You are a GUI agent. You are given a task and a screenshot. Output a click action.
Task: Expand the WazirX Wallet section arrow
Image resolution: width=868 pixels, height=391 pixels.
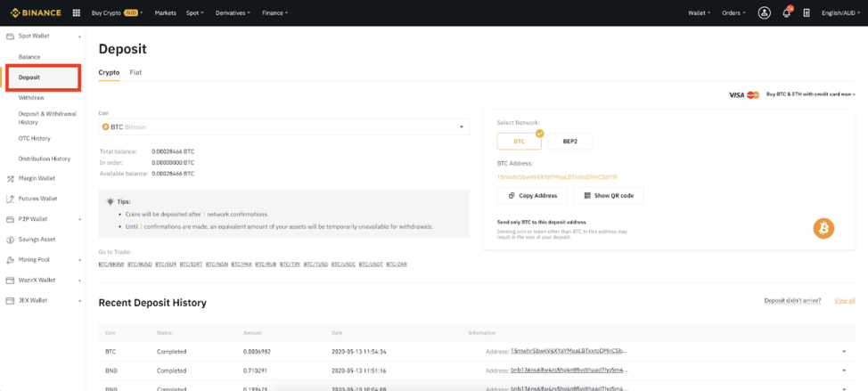[79, 281]
